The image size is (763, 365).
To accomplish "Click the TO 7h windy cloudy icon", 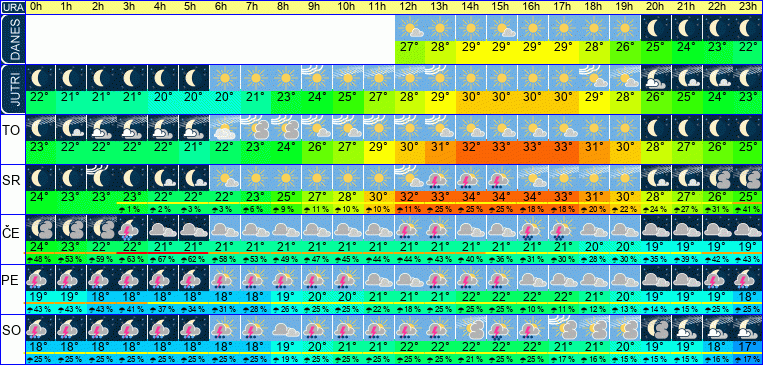I will pos(256,128).
